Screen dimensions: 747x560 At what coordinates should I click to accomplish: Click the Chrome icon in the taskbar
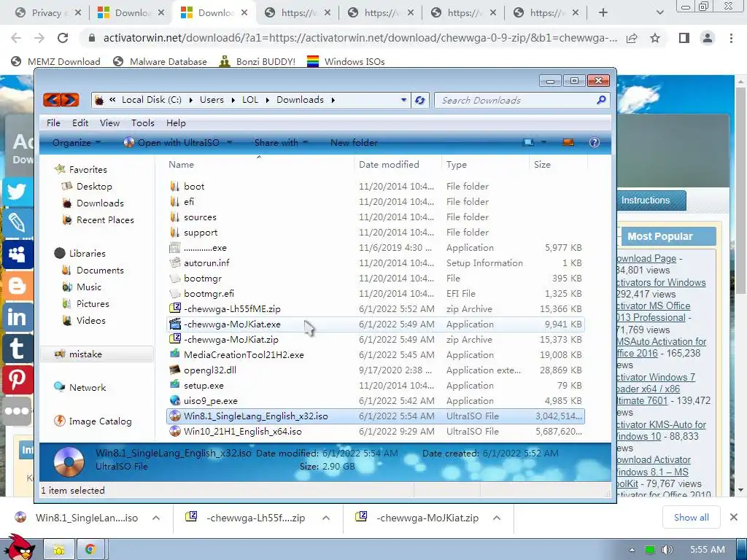pos(90,550)
